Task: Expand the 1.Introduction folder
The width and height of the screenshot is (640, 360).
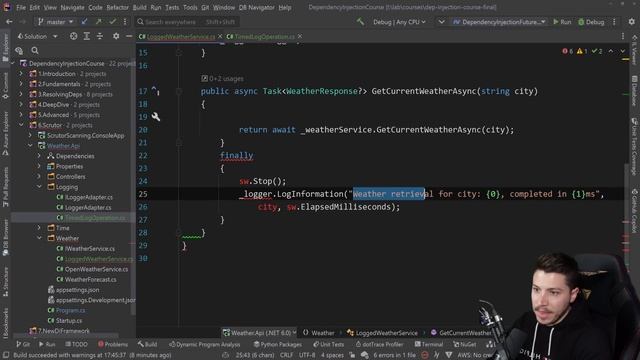Action: pos(21,74)
